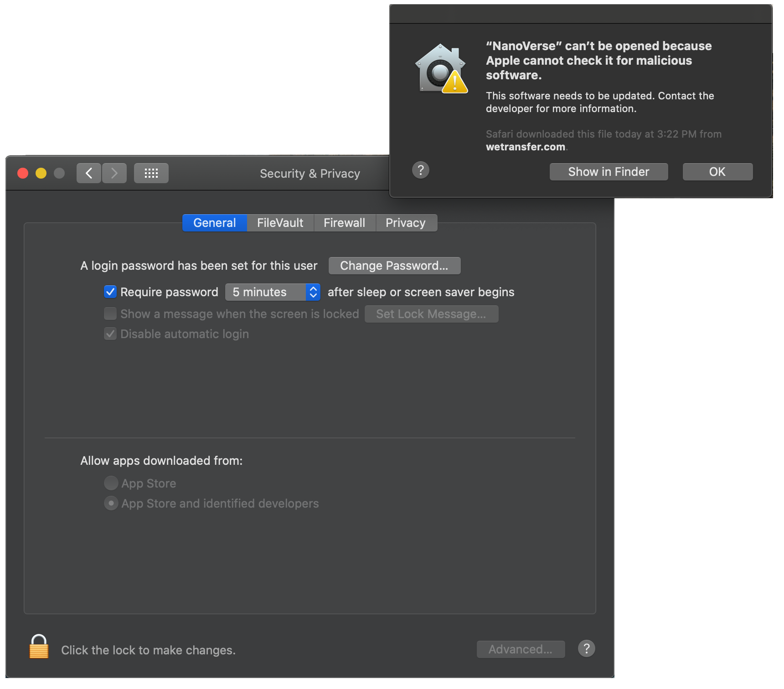This screenshot has height=689, width=784.
Task: Open help in the NanoVerse alert dialog
Action: [420, 170]
